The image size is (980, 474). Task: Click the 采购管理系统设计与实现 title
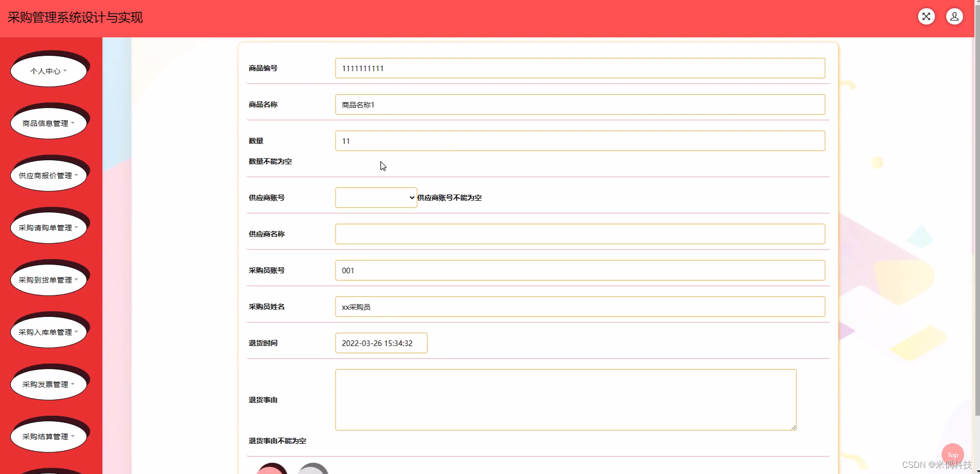75,17
